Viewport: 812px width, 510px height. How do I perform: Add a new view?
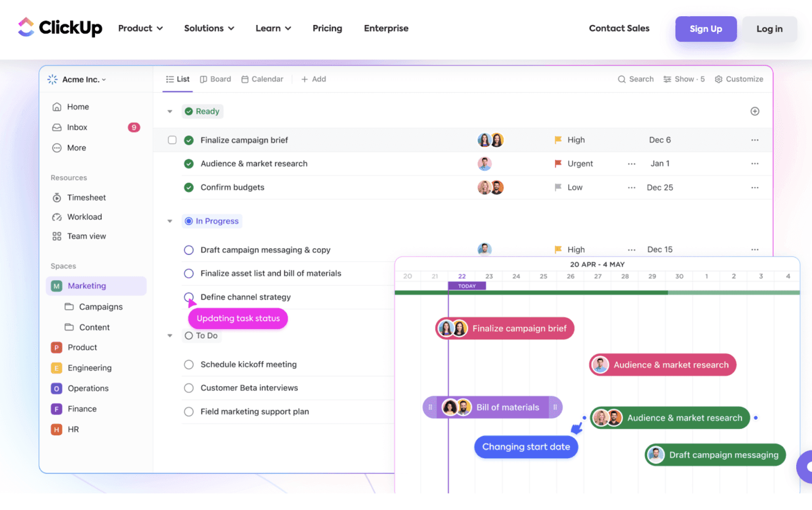click(314, 79)
